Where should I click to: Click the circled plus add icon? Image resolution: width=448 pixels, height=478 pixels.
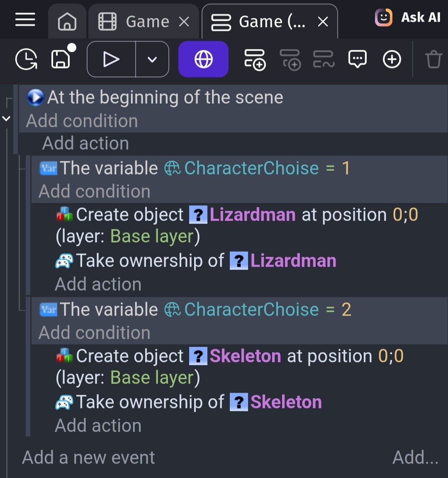[x=392, y=59]
